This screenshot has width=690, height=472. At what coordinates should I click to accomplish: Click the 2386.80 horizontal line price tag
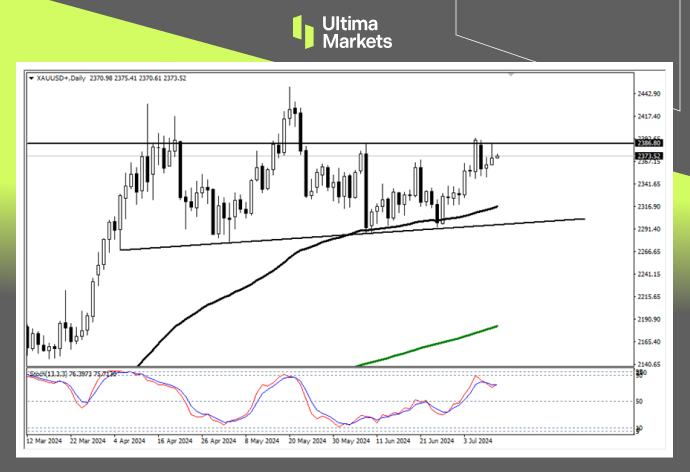(x=648, y=144)
